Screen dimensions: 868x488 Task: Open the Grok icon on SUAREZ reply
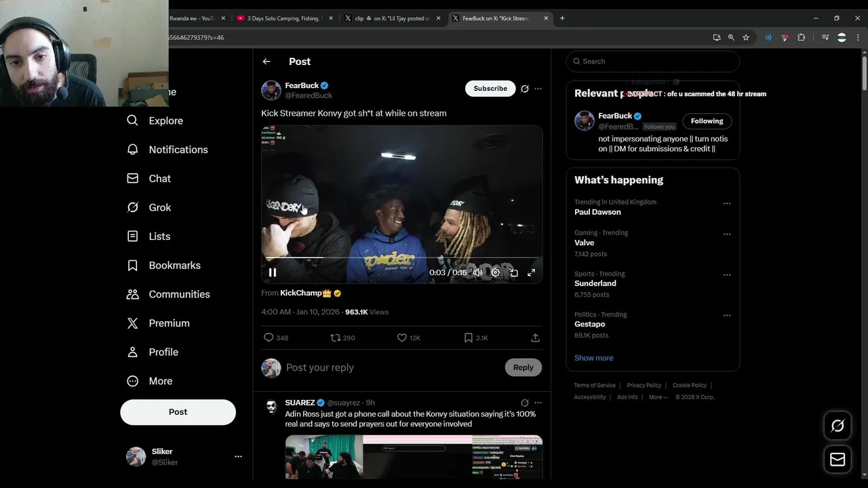tap(524, 403)
